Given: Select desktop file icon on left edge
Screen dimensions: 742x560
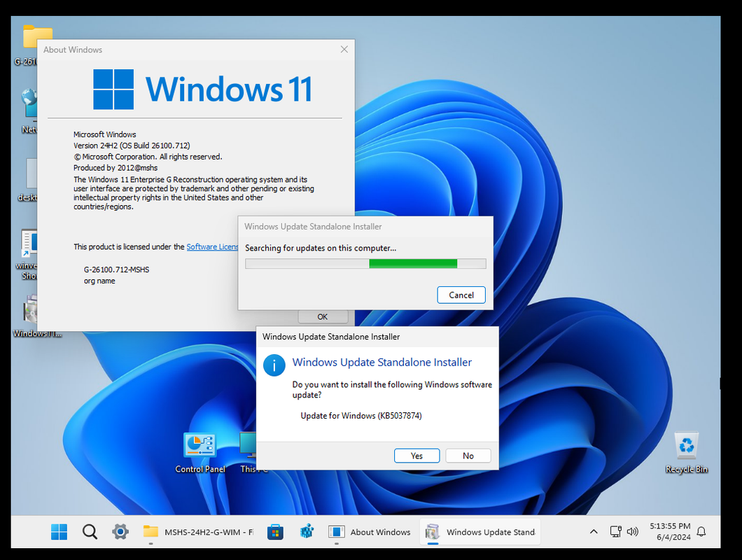Looking at the screenshot, I should 29,180.
